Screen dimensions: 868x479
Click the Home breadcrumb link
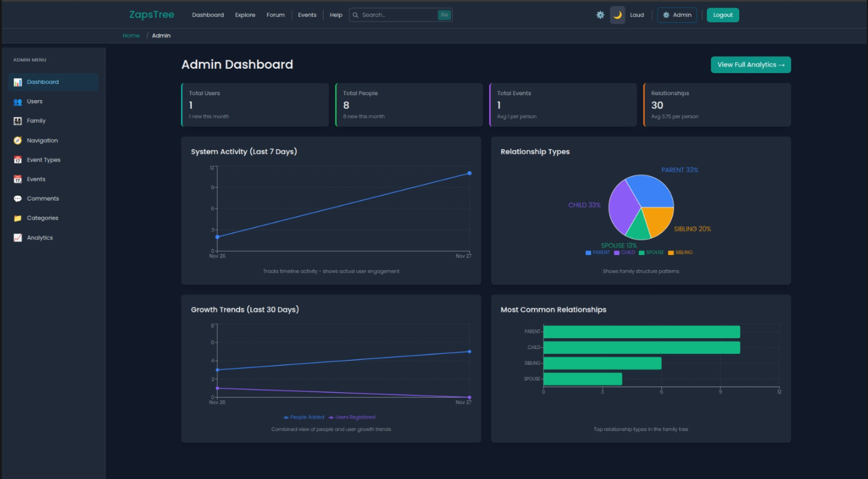point(131,36)
